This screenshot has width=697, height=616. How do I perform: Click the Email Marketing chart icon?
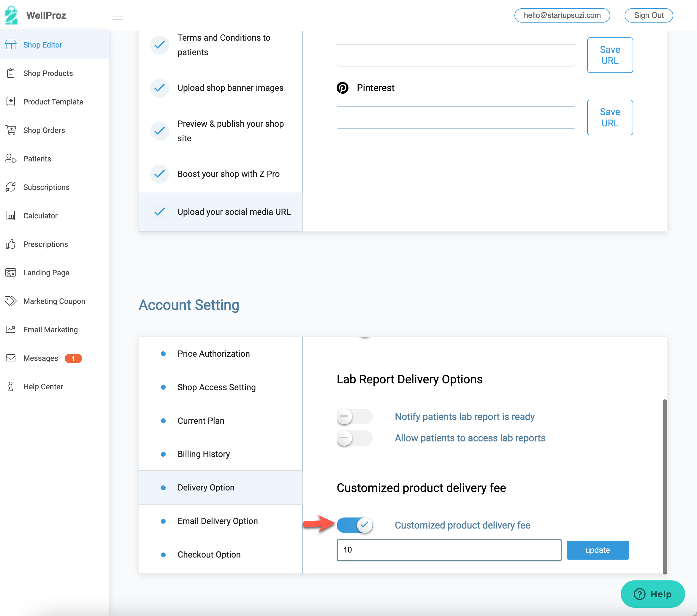click(11, 329)
